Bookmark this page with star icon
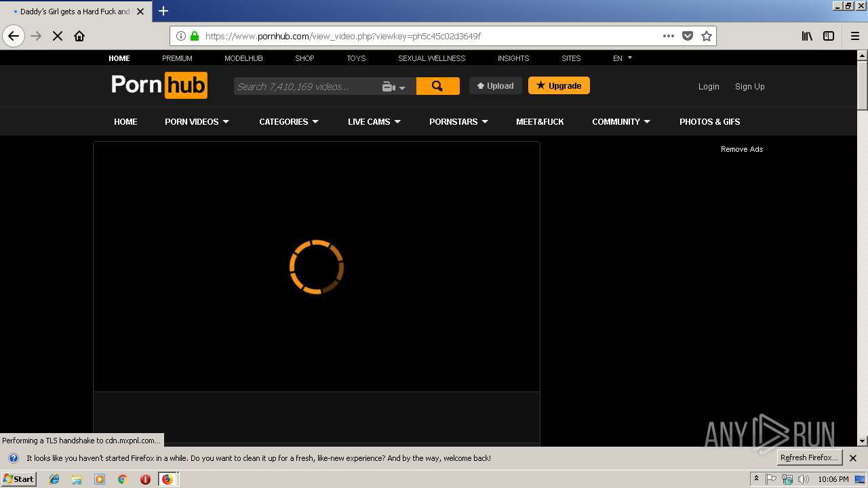This screenshot has width=868, height=488. [707, 36]
